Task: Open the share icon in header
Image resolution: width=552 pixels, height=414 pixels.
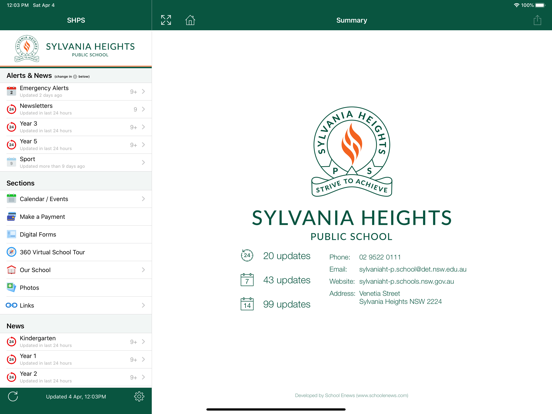Action: 537,20
